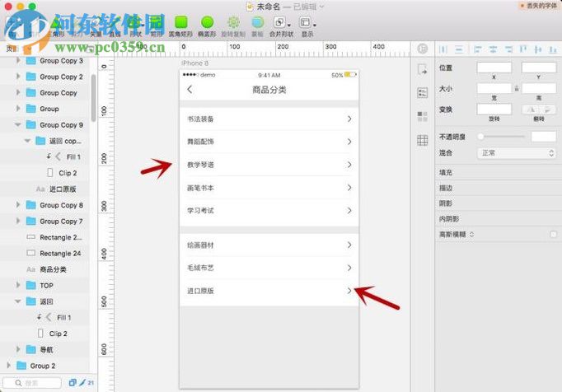Expand the Group Copy 2 layer

click(18, 77)
